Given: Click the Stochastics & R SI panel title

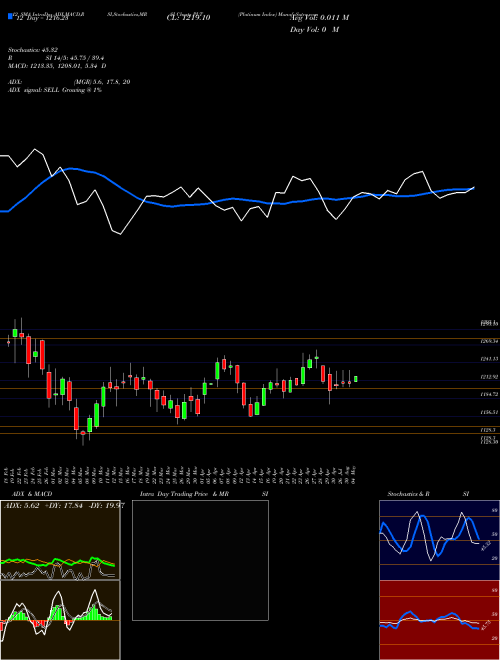Looking at the screenshot, I should click(x=428, y=494).
